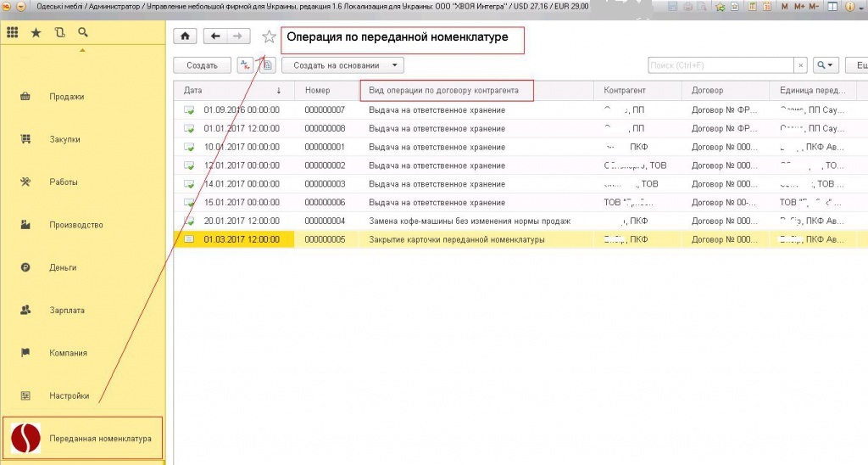Click the unposted document icon of row 000000005

189,239
